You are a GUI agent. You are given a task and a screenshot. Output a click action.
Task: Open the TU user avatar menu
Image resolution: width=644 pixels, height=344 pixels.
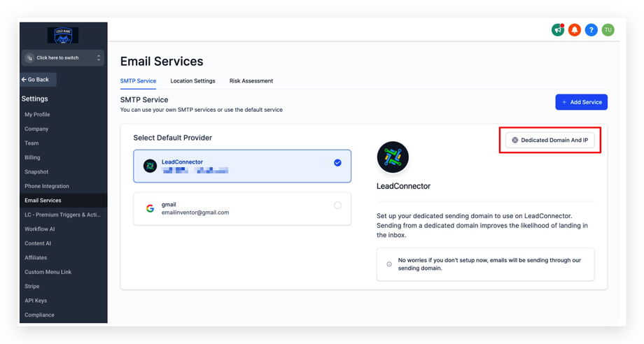point(608,30)
